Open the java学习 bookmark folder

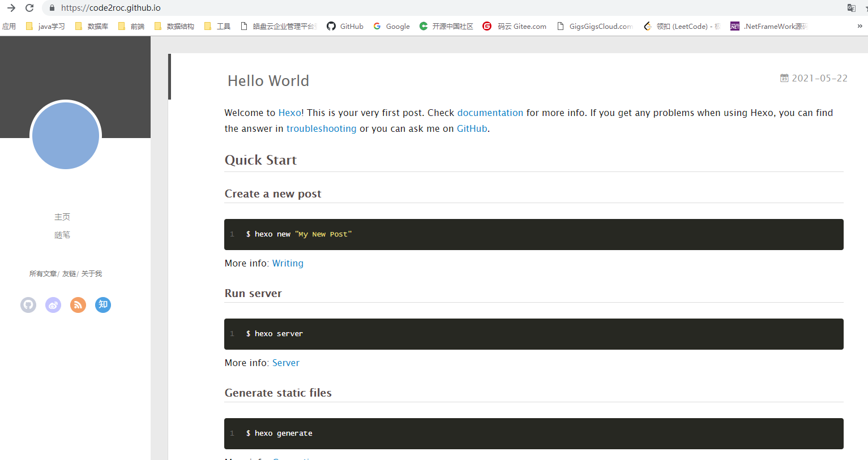coord(46,26)
